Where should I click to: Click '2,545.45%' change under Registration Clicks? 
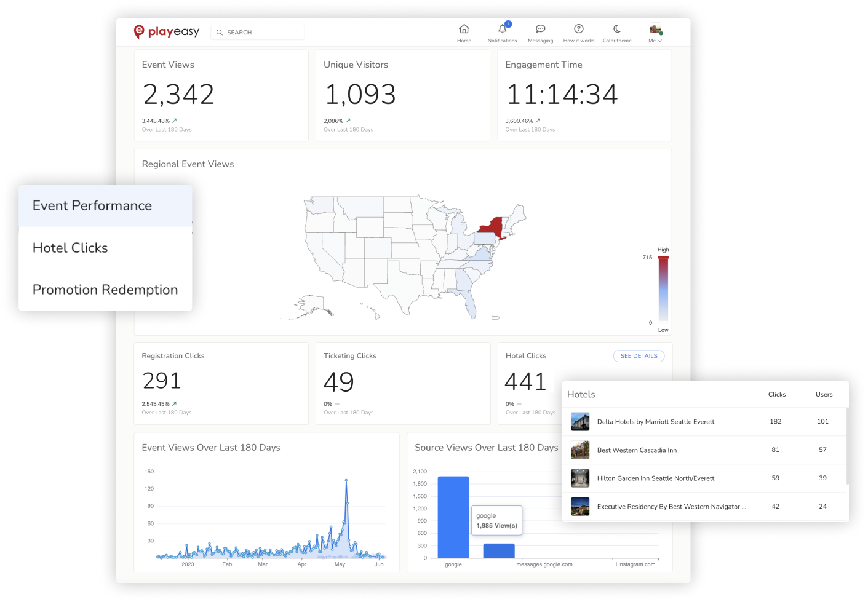(156, 404)
